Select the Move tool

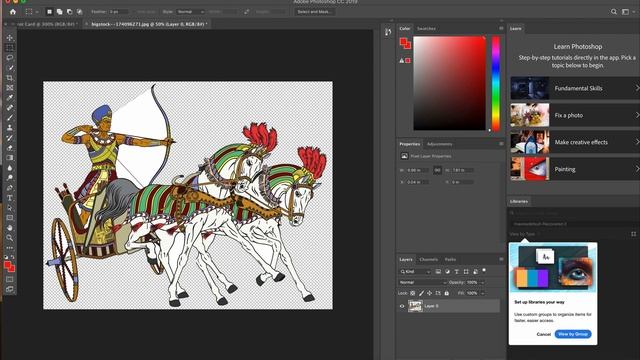point(10,38)
